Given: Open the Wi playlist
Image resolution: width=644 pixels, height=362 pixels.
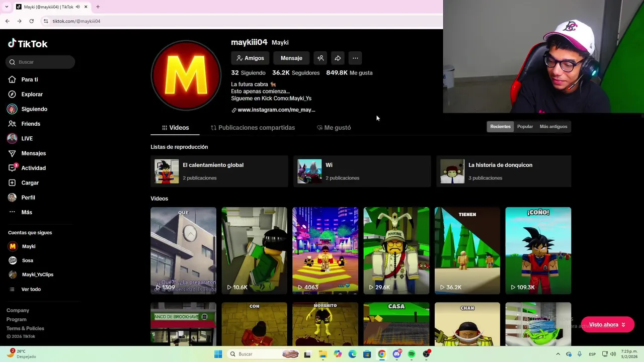Looking at the screenshot, I should (x=362, y=171).
